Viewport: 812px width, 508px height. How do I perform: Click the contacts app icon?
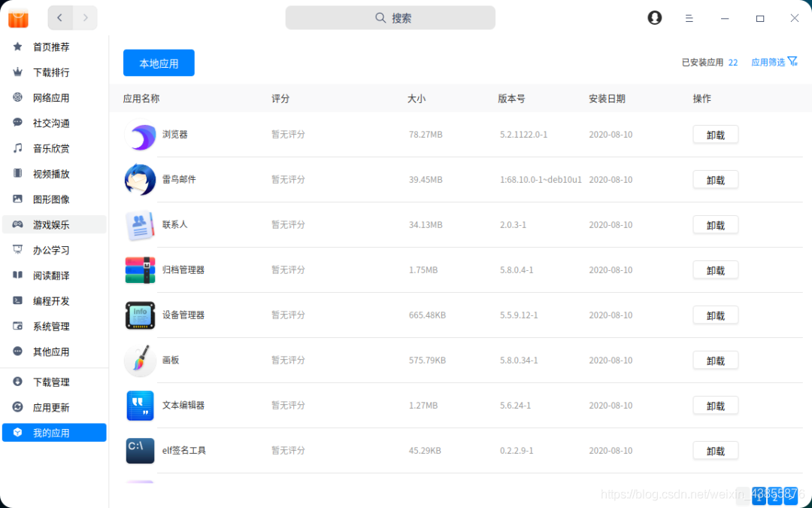point(141,225)
